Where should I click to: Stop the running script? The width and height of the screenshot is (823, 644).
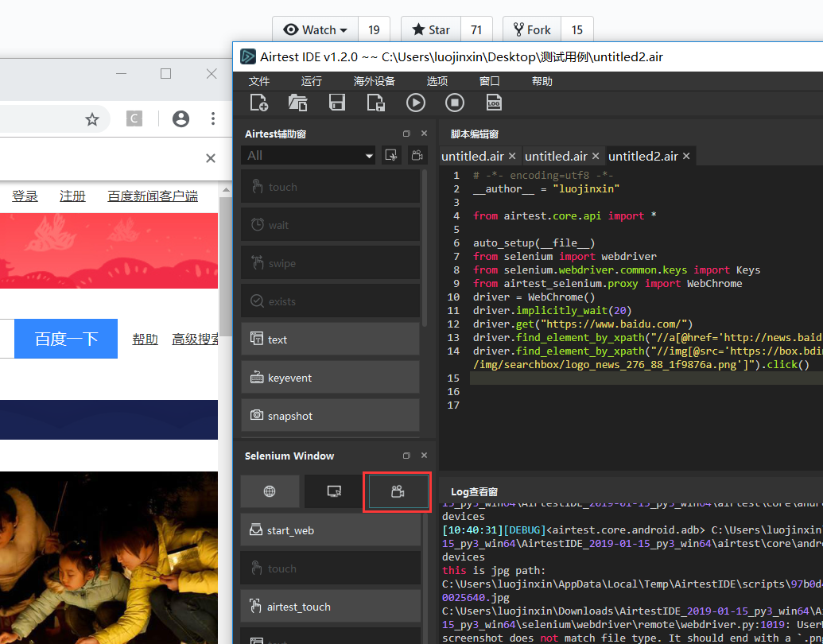pos(455,103)
